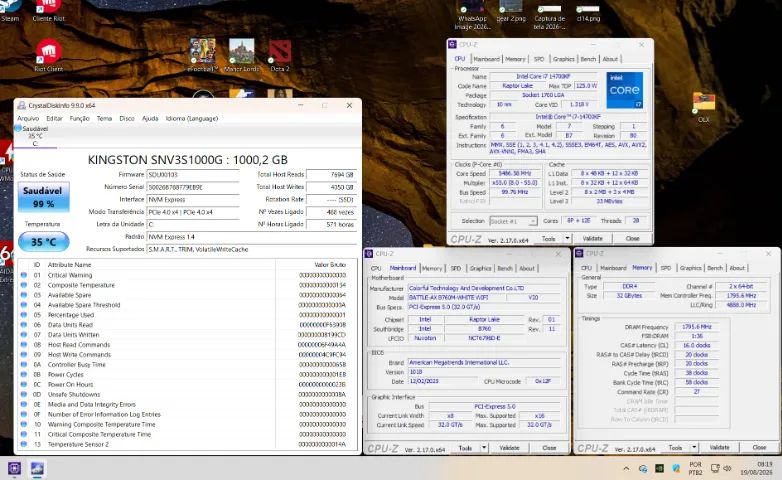The width and height of the screenshot is (782, 480).
Task: Click Close button in CPU-Z Mainboard window
Action: tap(549, 448)
